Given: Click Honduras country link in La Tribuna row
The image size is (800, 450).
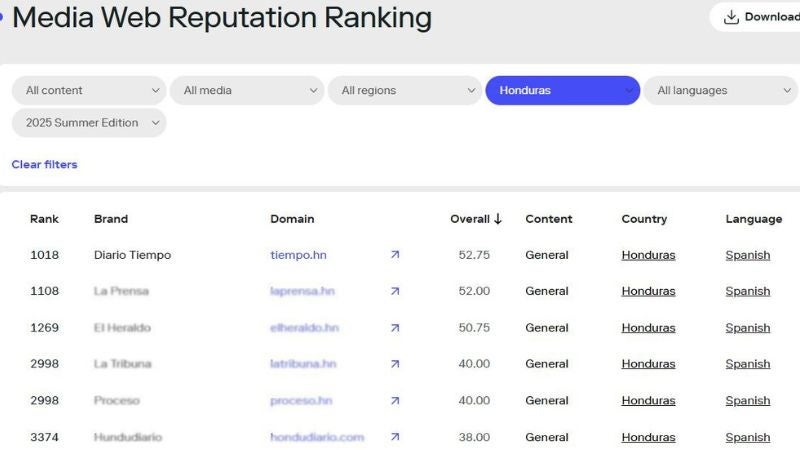Looking at the screenshot, I should [648, 364].
